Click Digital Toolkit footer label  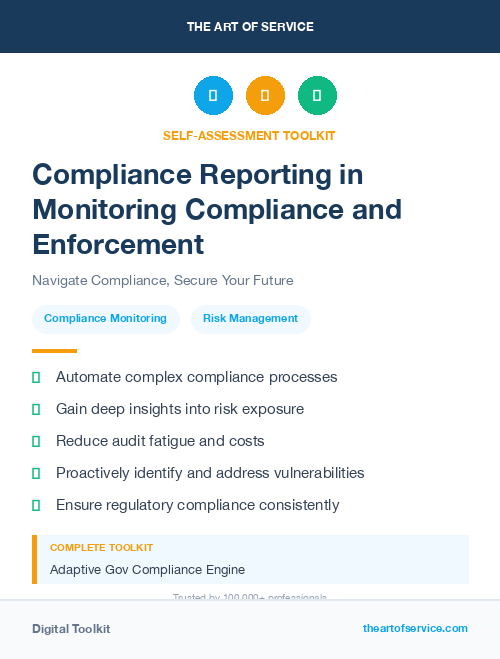(x=71, y=629)
